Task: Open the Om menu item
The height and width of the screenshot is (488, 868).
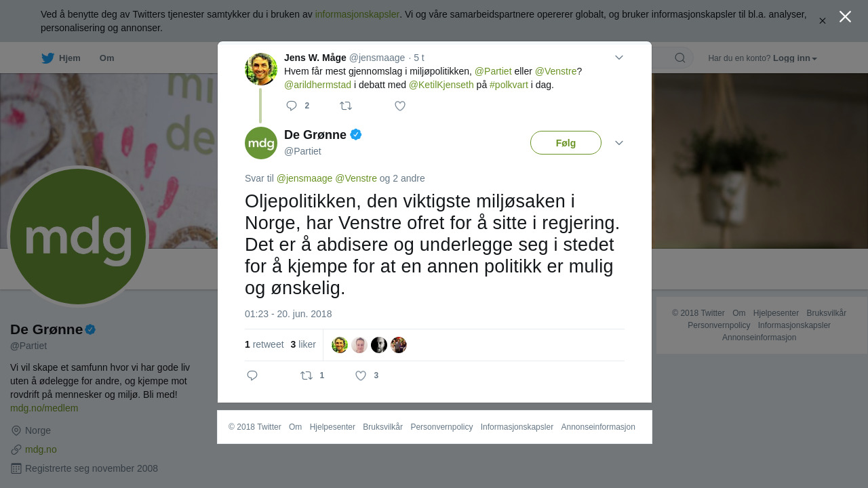Action: pos(107,58)
